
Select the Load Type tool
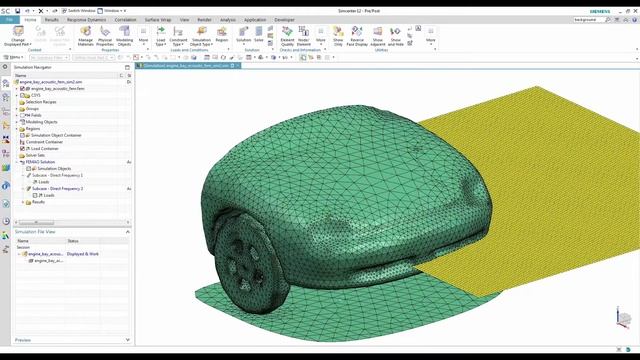tap(160, 36)
